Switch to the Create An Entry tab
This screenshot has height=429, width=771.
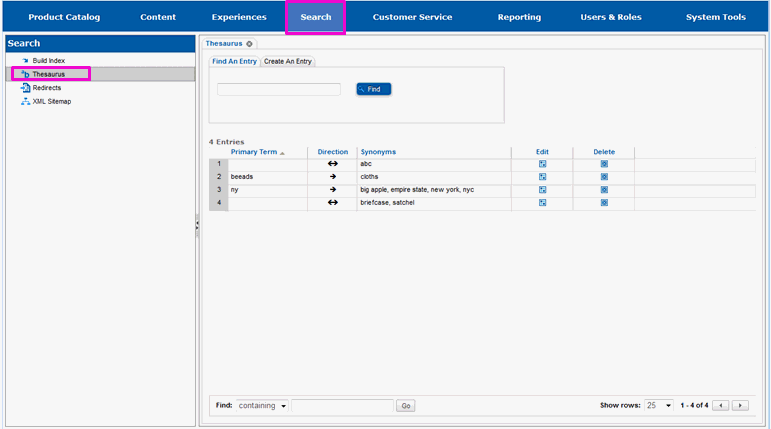coord(288,61)
